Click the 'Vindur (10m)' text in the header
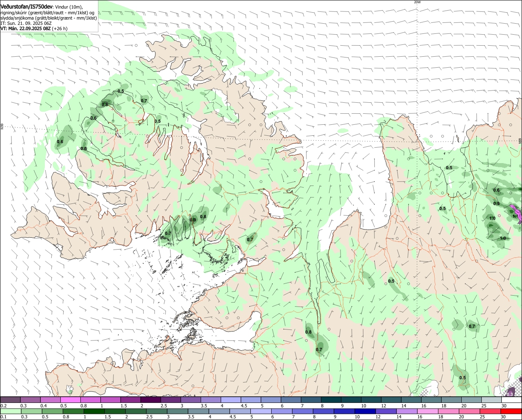 [x=69, y=7]
